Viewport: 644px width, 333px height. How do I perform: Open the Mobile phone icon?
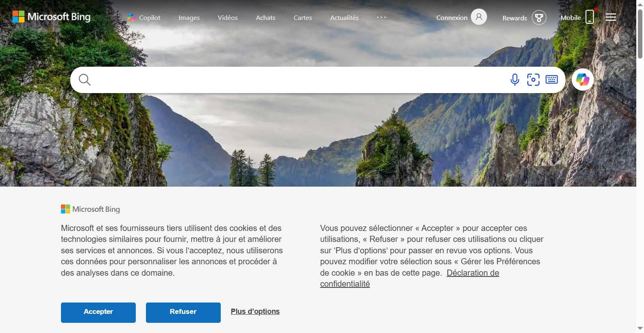point(590,17)
